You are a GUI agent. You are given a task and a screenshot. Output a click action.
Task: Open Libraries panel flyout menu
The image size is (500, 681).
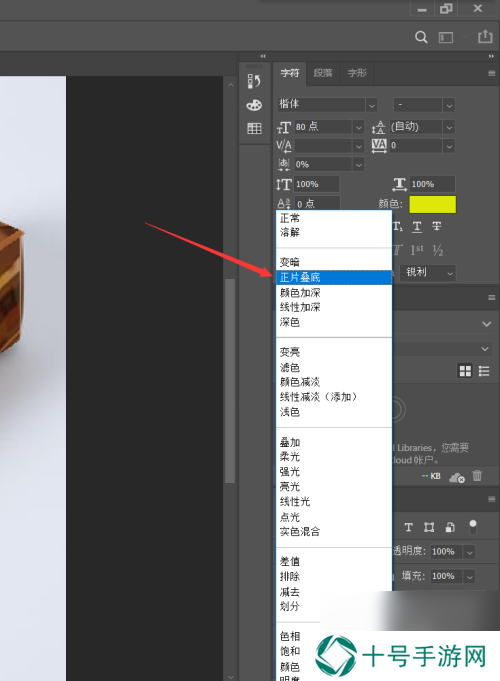click(x=491, y=298)
